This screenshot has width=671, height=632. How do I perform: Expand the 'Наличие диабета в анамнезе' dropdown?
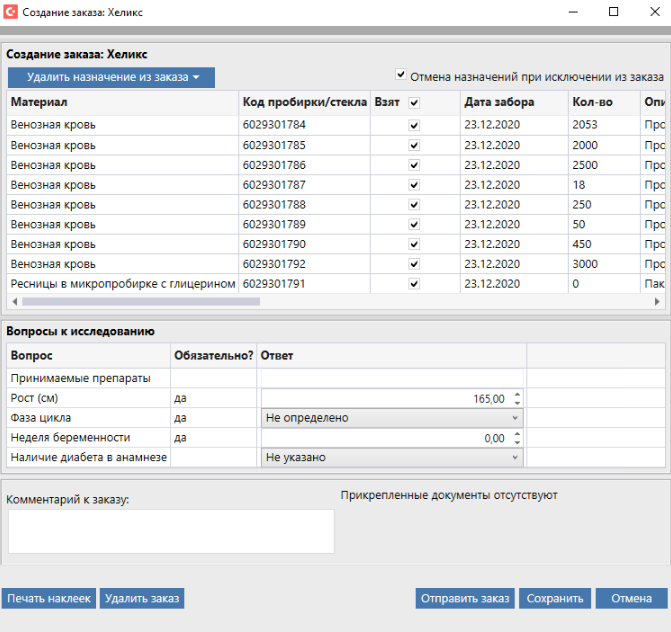tap(515, 458)
